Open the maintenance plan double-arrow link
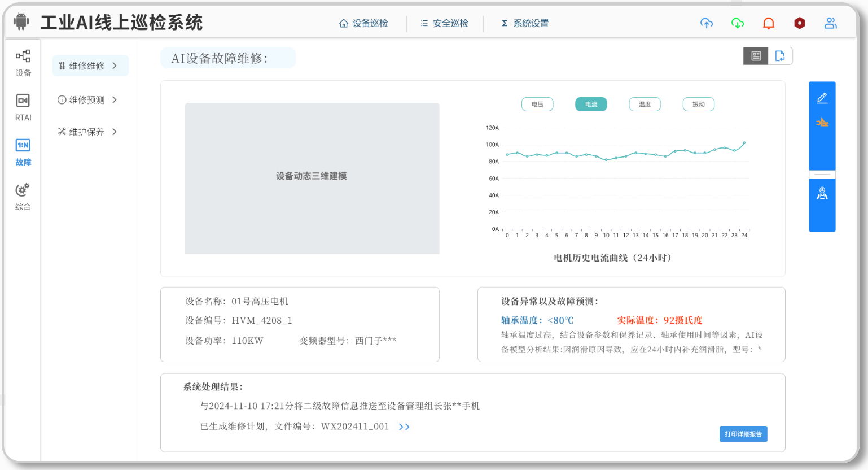Image resolution: width=868 pixels, height=470 pixels. pos(404,427)
